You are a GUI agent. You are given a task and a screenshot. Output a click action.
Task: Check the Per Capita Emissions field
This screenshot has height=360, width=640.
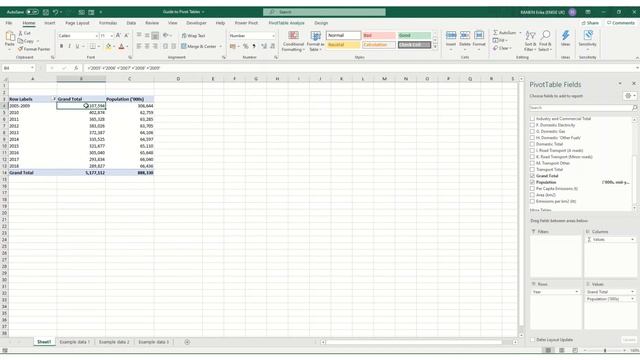(x=532, y=189)
